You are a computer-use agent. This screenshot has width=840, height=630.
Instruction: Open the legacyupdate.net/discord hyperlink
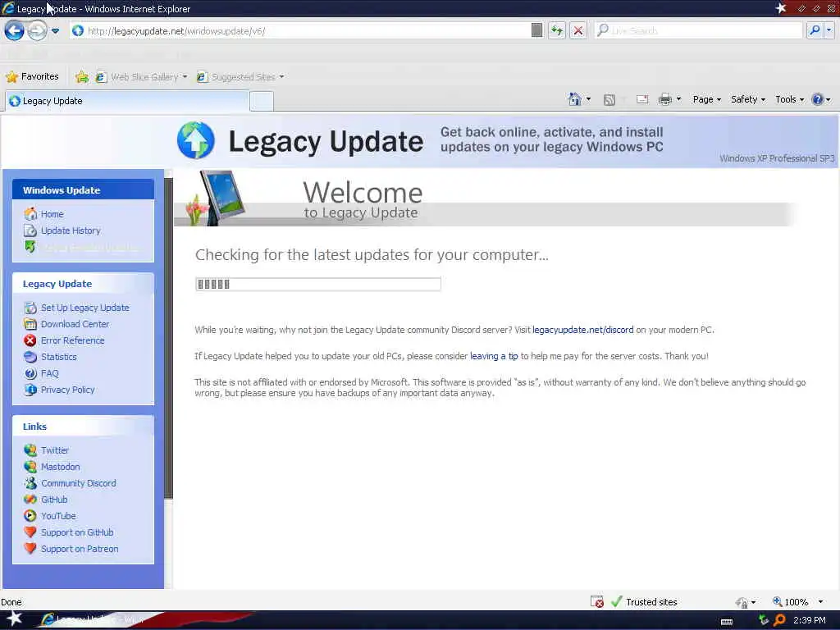583,330
